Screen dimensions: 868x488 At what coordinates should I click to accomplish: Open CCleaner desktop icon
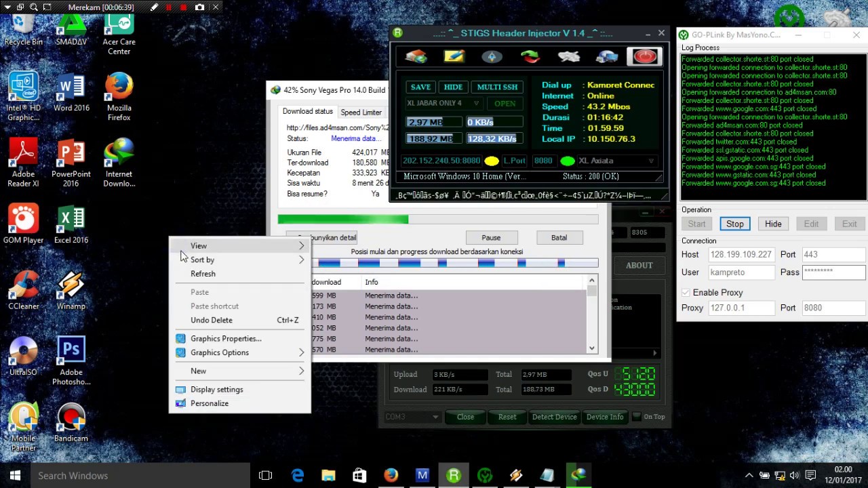pos(24,291)
